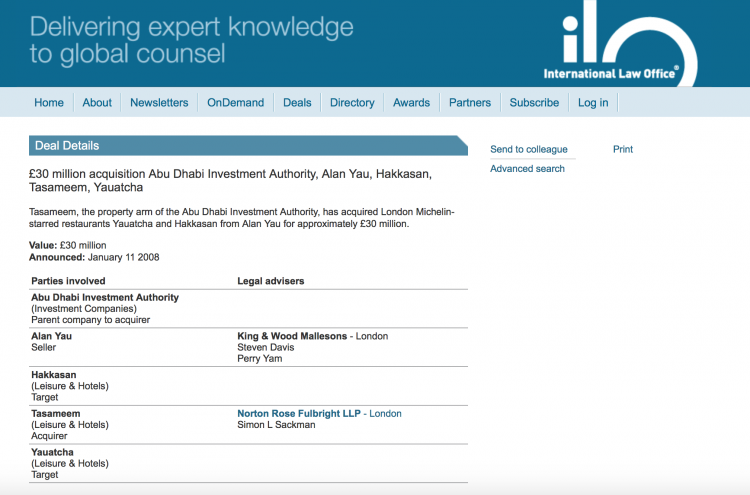
Task: Click the Parties involved column header
Action: 68,281
